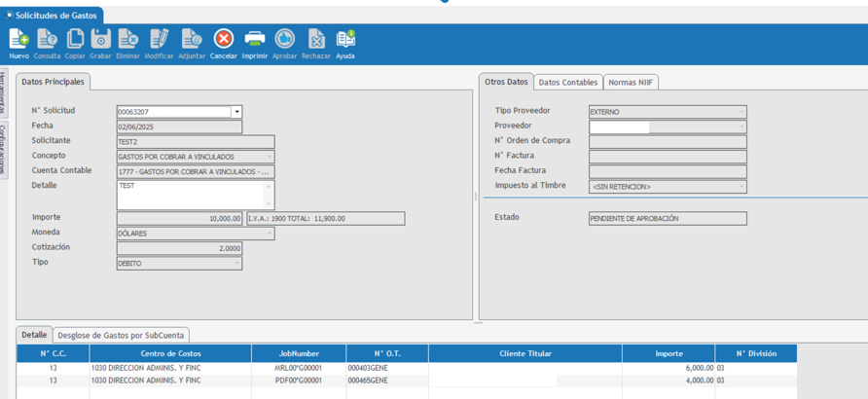The width and height of the screenshot is (868, 399).
Task: Click the Rechazar toolbar icon
Action: pyautogui.click(x=315, y=39)
